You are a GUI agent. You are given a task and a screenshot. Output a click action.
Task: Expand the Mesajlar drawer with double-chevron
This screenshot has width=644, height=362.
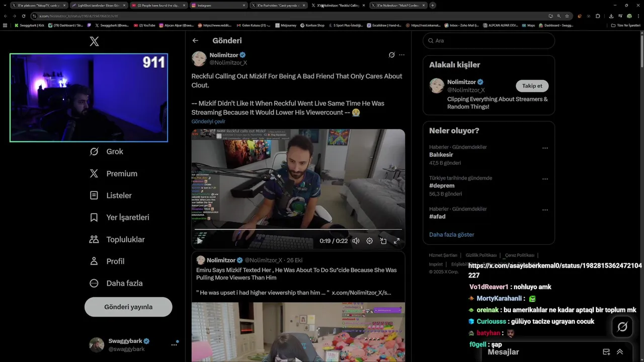(620, 352)
